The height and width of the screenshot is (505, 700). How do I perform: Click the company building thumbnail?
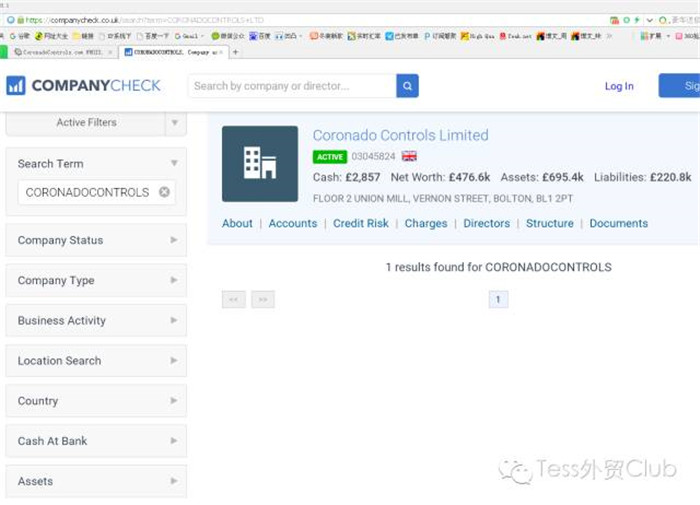pyautogui.click(x=260, y=164)
